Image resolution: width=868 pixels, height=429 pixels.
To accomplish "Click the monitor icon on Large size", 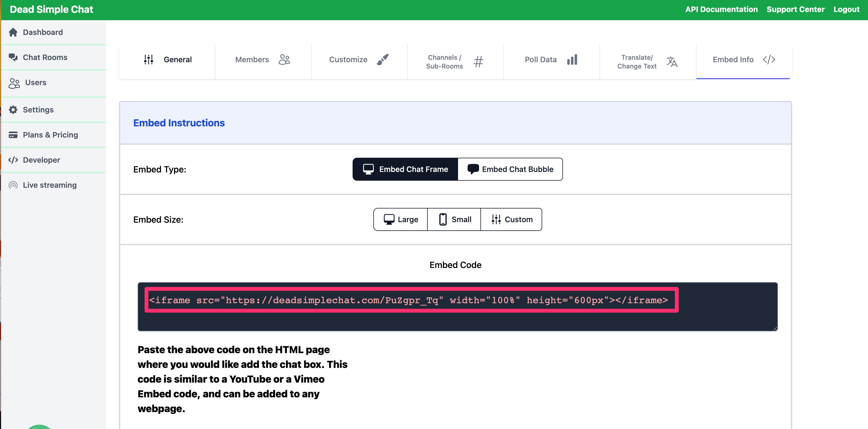I will (x=389, y=220).
